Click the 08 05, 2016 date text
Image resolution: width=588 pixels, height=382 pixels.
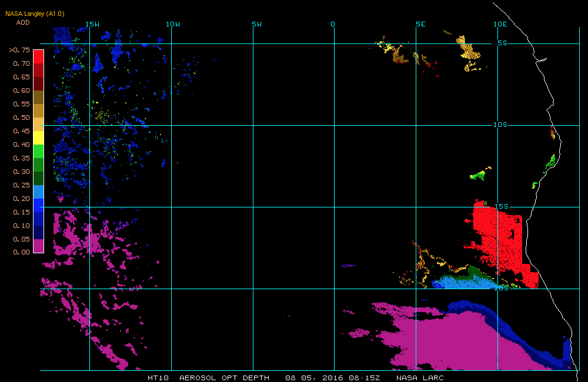tap(314, 378)
